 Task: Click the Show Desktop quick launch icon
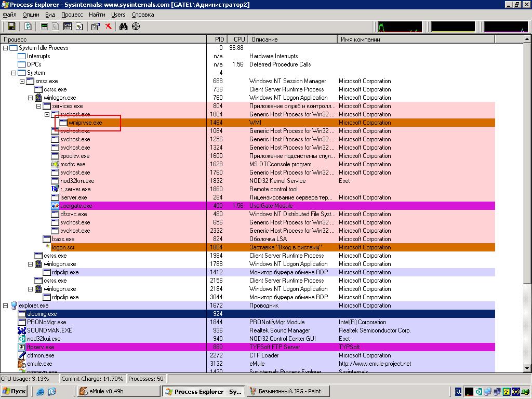[x=52, y=392]
